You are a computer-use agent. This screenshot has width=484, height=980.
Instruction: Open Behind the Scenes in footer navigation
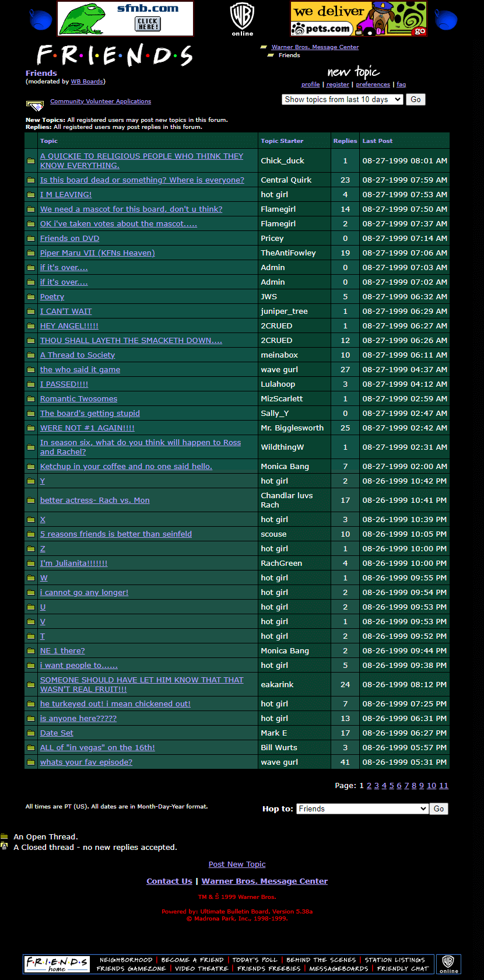tap(321, 960)
